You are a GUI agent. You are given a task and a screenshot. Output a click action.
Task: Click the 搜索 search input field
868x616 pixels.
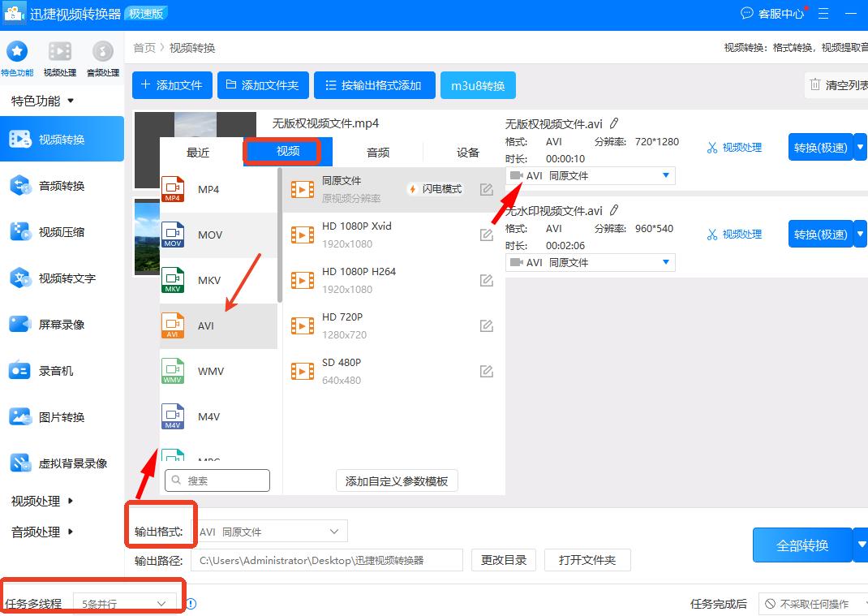(x=217, y=480)
